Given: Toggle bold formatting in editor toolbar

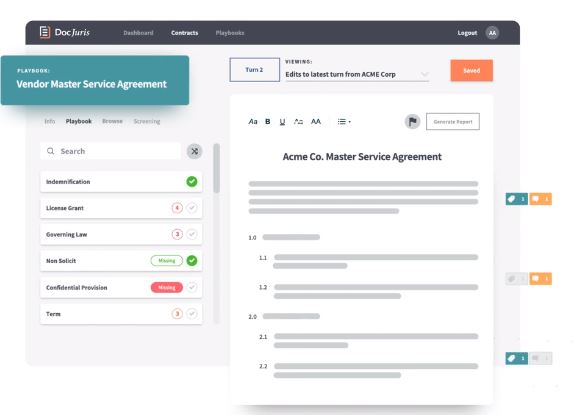Looking at the screenshot, I should [x=268, y=121].
